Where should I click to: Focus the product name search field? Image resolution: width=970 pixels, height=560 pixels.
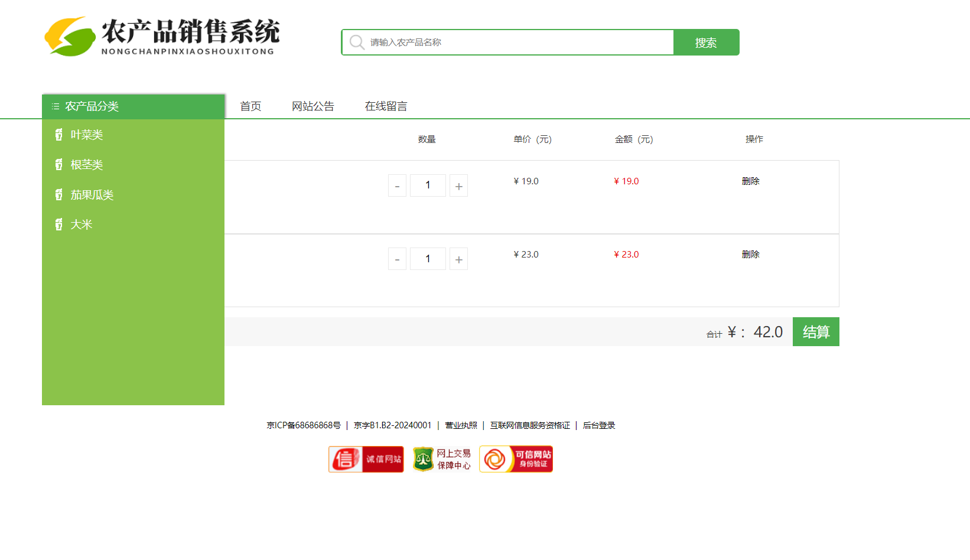coord(520,43)
